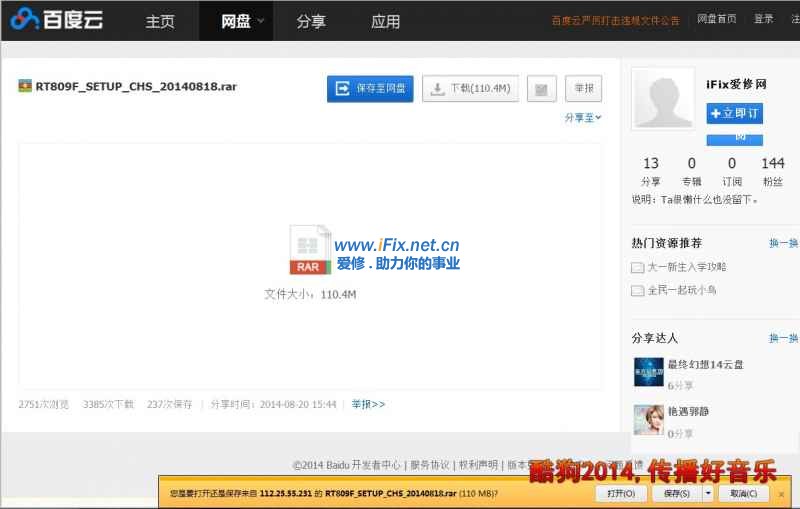Click the large RAR file preview icon
The width and height of the screenshot is (800, 509).
308,250
